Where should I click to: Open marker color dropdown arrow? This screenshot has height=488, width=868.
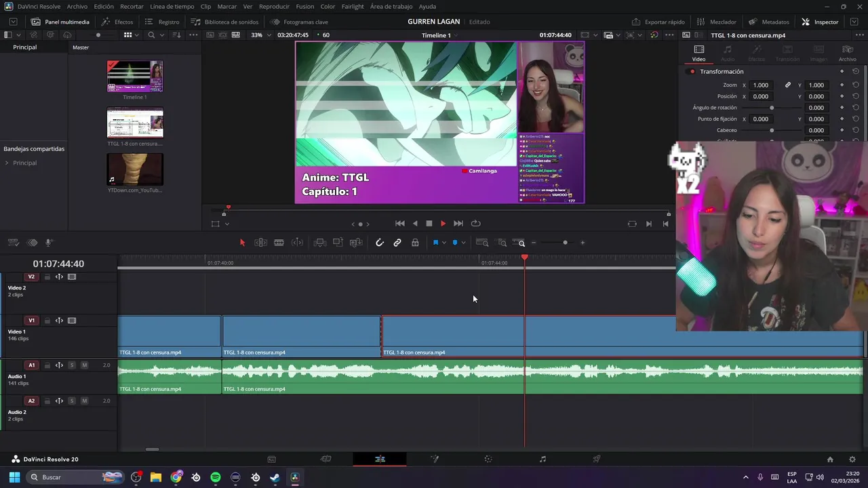point(463,243)
